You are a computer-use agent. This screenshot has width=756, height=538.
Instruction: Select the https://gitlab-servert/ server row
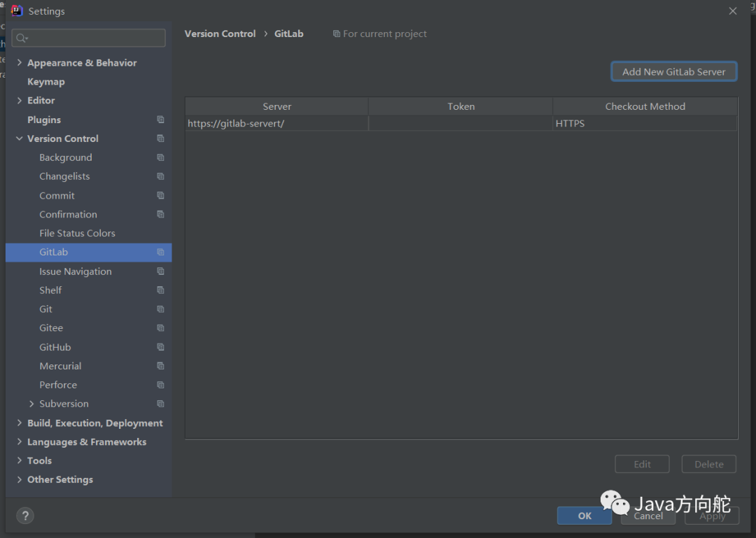point(461,123)
